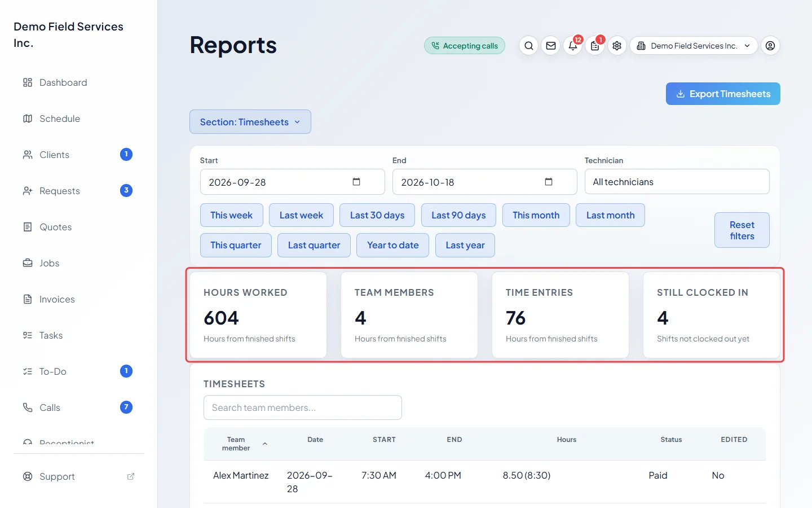Click the Start date field 2026-09-28
This screenshot has width=812, height=508.
pos(292,182)
